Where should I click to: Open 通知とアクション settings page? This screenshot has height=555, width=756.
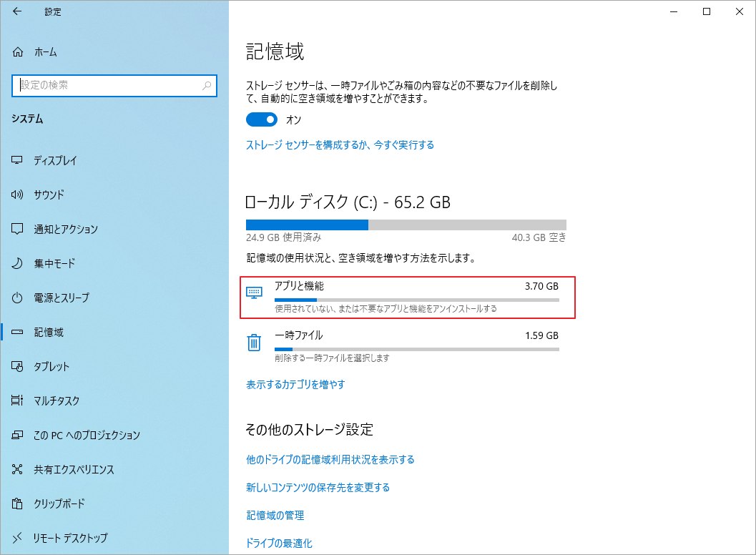pos(66,229)
